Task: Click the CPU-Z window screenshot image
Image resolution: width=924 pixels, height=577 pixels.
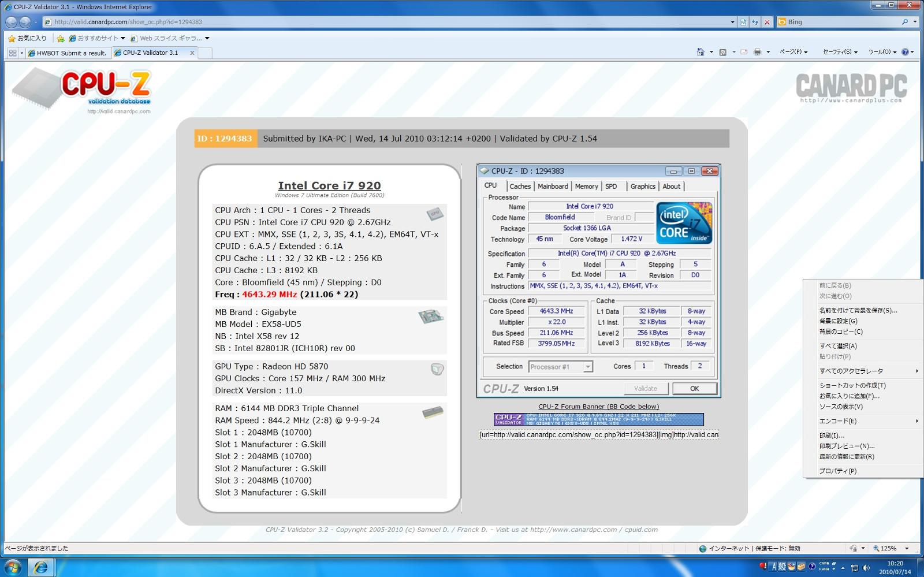Action: (x=598, y=281)
